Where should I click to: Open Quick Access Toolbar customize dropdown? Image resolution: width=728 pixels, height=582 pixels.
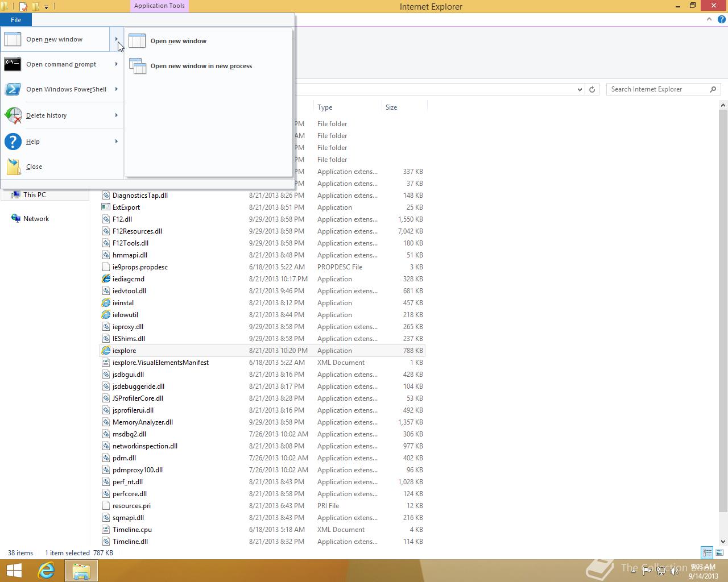[x=46, y=7]
